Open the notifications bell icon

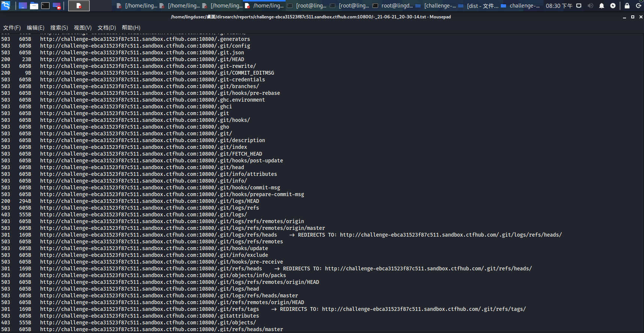click(x=602, y=6)
